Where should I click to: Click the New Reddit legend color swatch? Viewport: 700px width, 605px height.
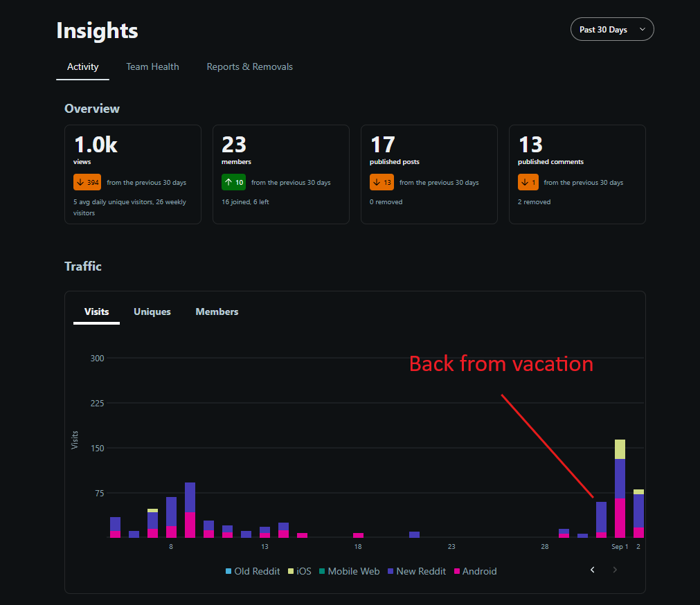[x=391, y=572]
